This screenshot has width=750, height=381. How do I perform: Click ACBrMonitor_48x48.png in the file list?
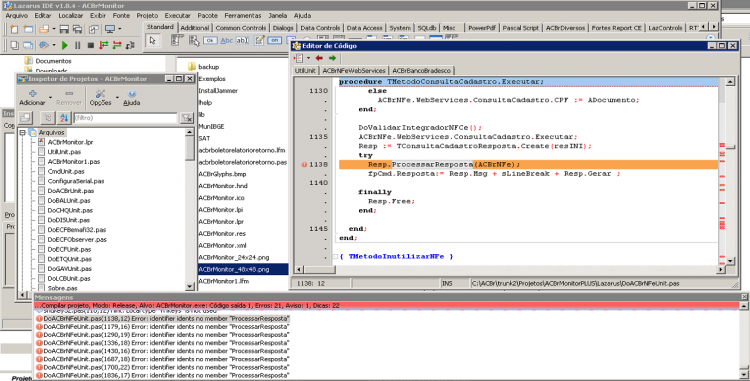(243, 270)
